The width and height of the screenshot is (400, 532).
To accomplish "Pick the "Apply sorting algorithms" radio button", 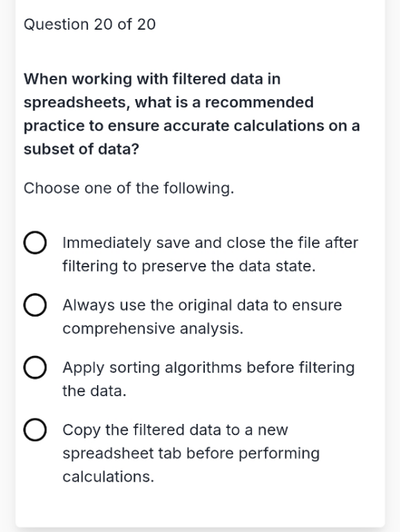I will tap(35, 367).
